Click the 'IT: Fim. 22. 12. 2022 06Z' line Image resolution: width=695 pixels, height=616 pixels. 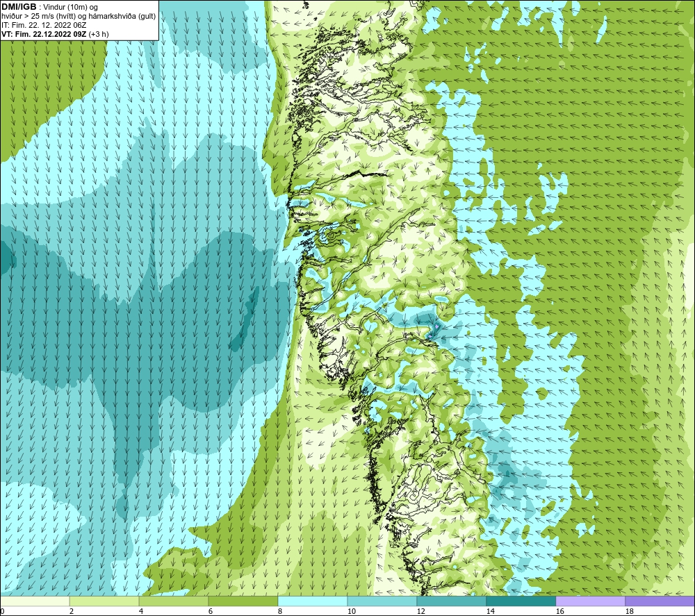pos(44,25)
